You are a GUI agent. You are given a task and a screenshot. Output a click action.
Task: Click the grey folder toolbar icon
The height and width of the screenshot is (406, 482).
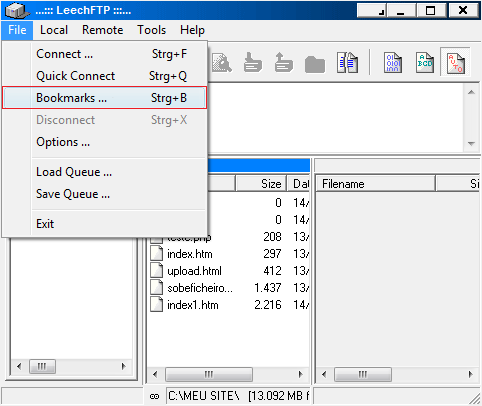pos(315,64)
